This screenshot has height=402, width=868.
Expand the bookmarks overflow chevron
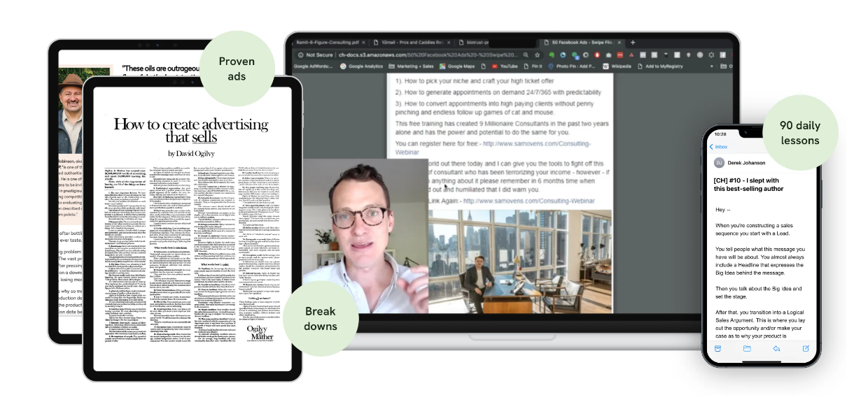pyautogui.click(x=713, y=66)
